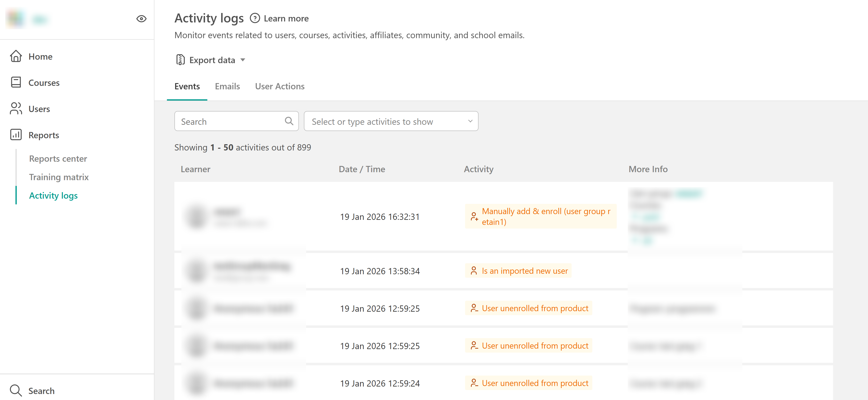Click the Users people icon
The height and width of the screenshot is (400, 868).
pyautogui.click(x=16, y=109)
